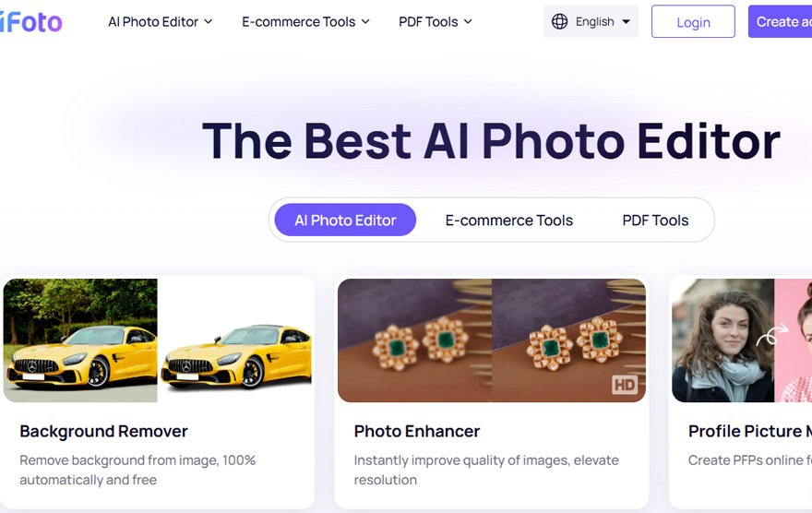Click the Login button

coord(693,22)
